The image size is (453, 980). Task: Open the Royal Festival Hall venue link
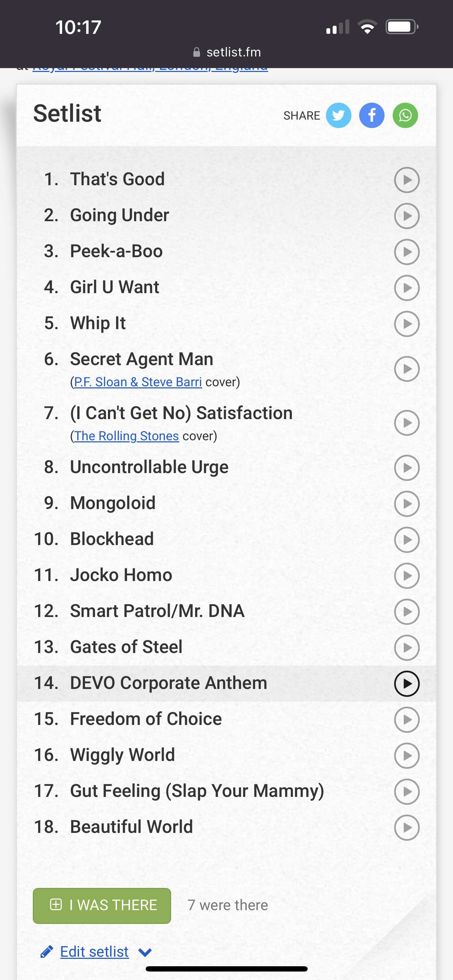click(150, 68)
